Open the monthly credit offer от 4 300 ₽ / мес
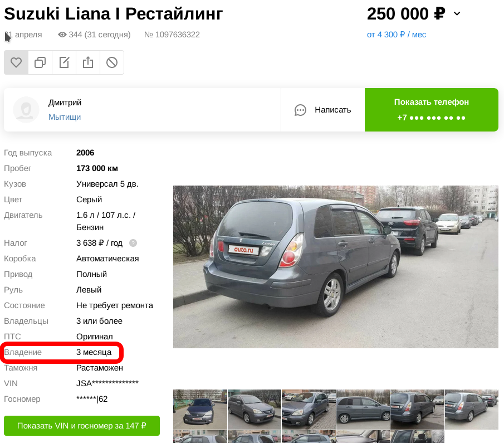504x443 pixels. click(397, 35)
